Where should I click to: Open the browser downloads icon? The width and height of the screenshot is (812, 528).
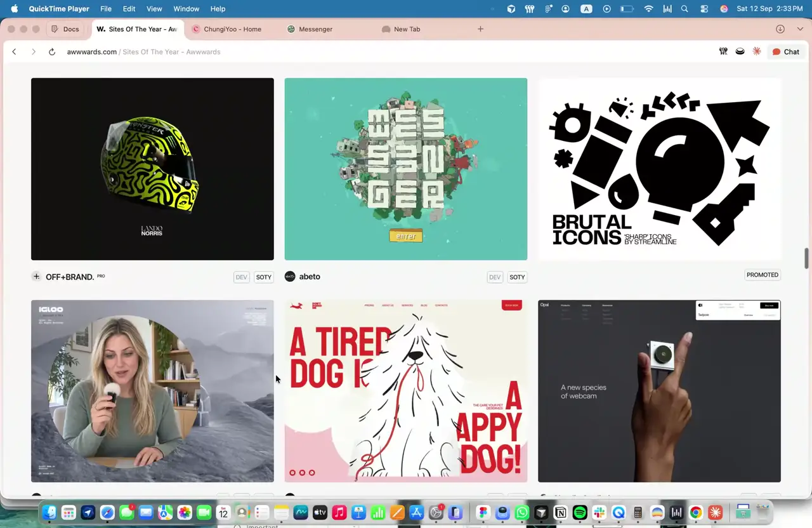point(780,29)
